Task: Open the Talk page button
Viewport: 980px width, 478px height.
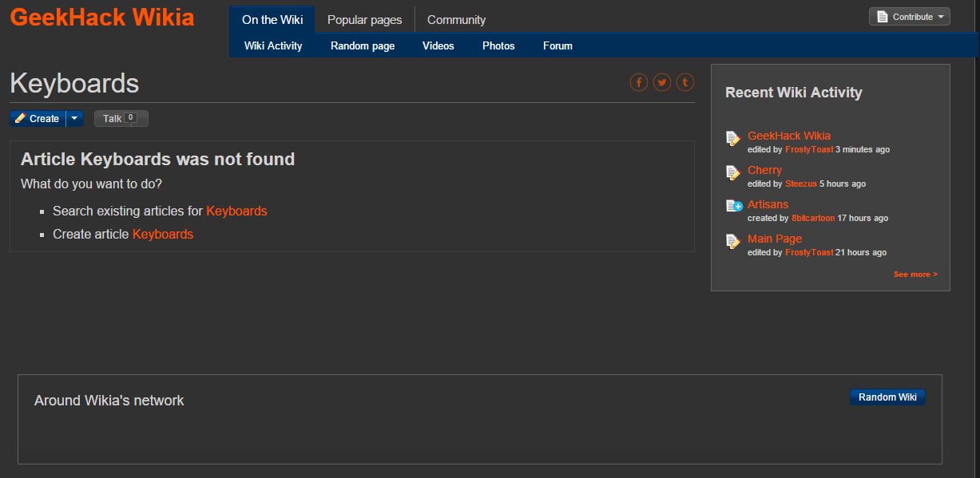Action: [x=121, y=118]
